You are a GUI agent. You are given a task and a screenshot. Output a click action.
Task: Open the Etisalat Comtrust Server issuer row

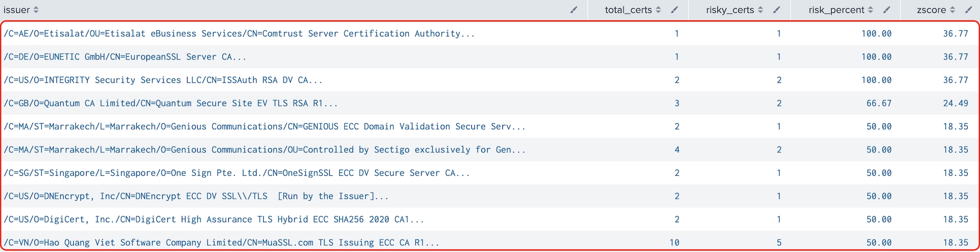click(x=239, y=34)
